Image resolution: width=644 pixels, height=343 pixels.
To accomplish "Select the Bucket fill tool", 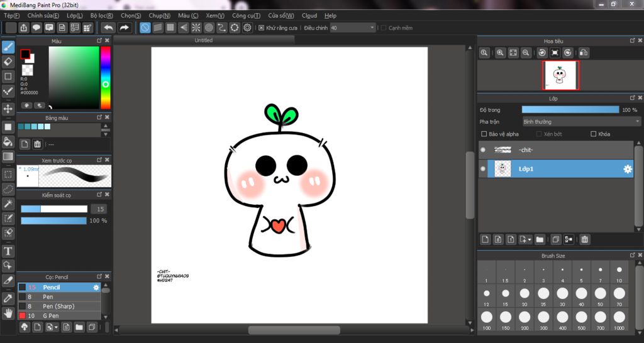I will (8, 141).
